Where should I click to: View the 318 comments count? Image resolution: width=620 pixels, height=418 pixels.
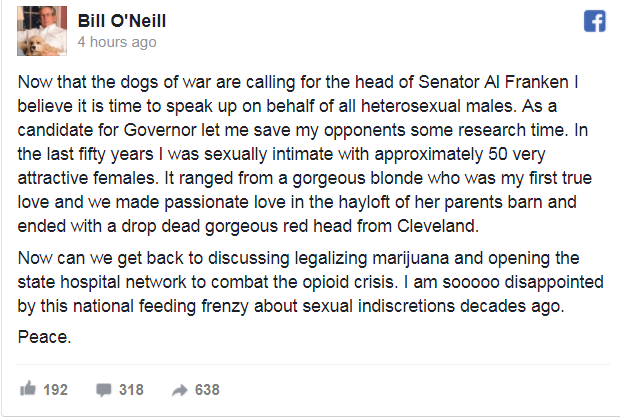click(x=131, y=389)
